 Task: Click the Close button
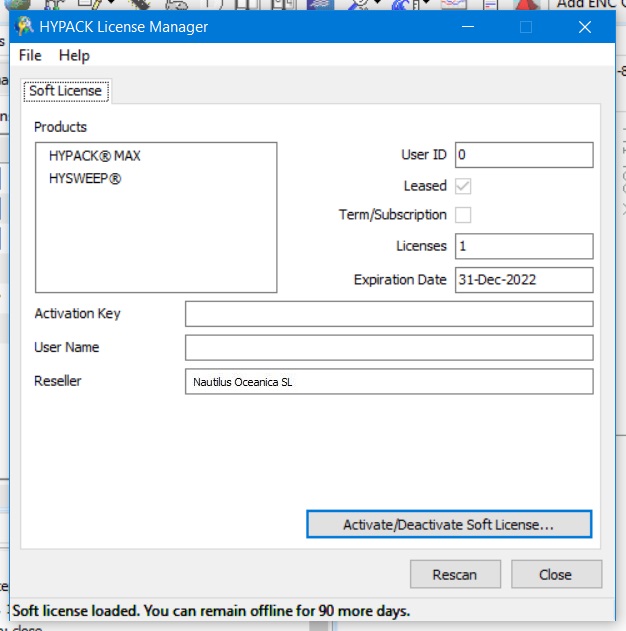556,574
